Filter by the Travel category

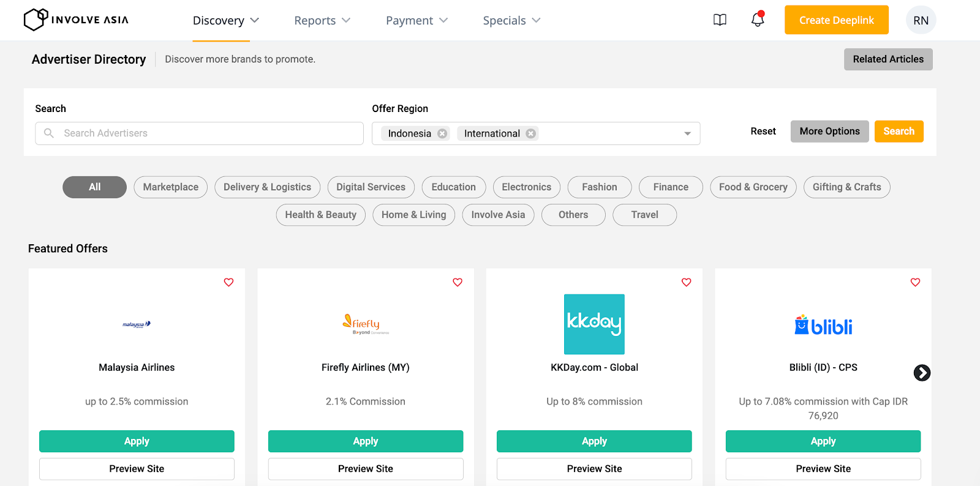coord(644,215)
